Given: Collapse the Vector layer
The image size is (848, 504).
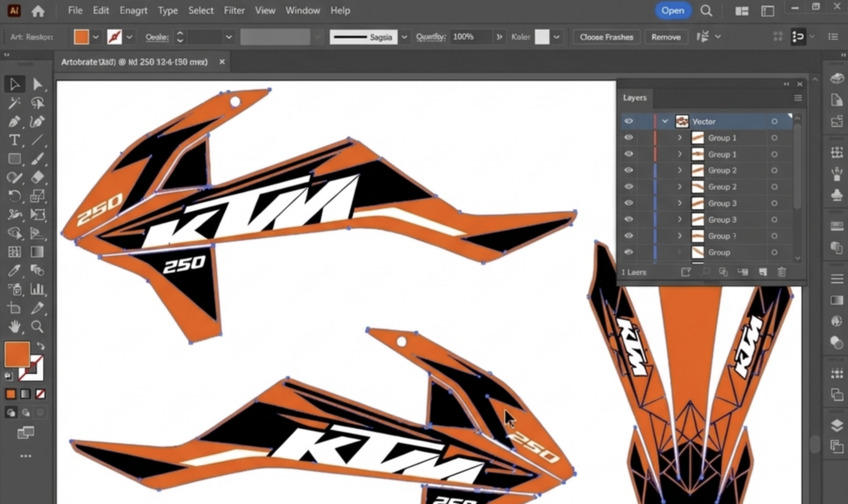Looking at the screenshot, I should [665, 121].
